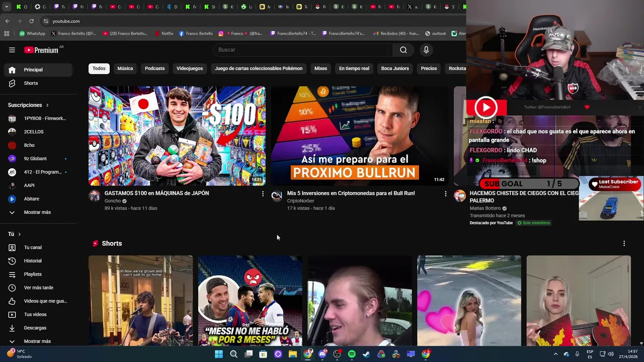Open outlook bookmark
Viewport: 644px width, 362px height.
coord(436,34)
